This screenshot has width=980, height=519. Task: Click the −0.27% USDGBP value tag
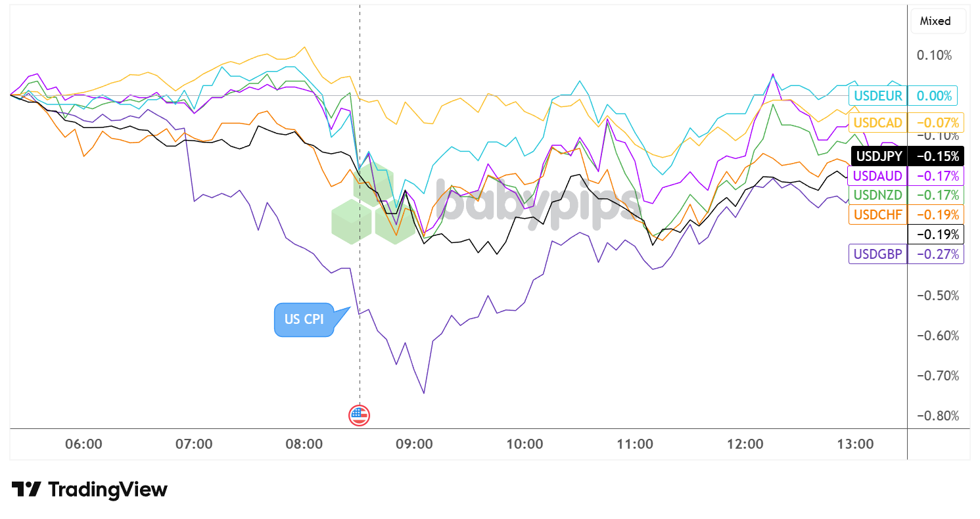coord(935,254)
